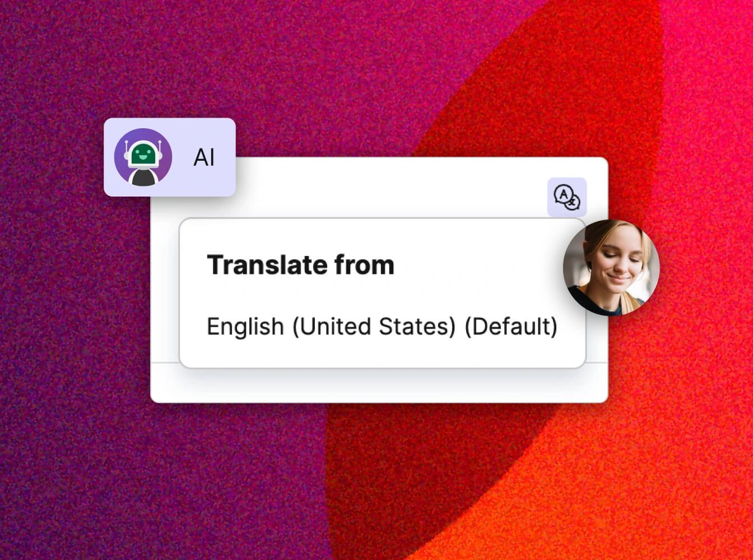Click empty space right of "Translate from"
Viewport: 753px width, 560px height.
[x=476, y=265]
